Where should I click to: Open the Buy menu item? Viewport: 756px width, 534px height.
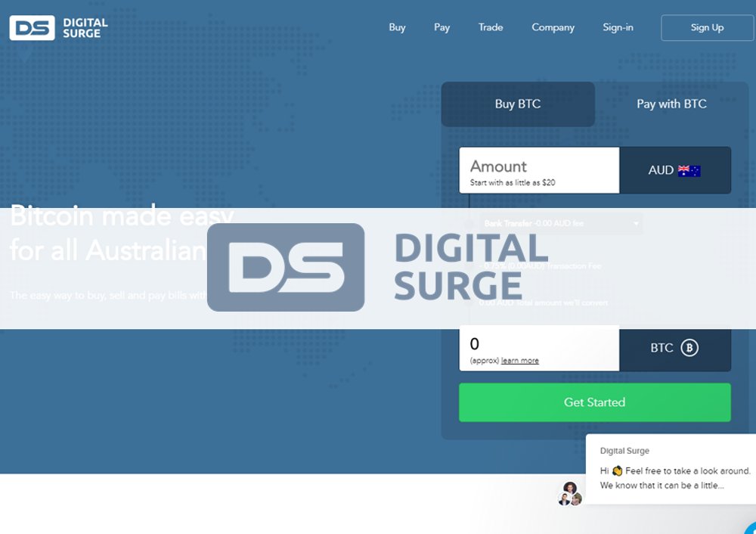coord(397,27)
